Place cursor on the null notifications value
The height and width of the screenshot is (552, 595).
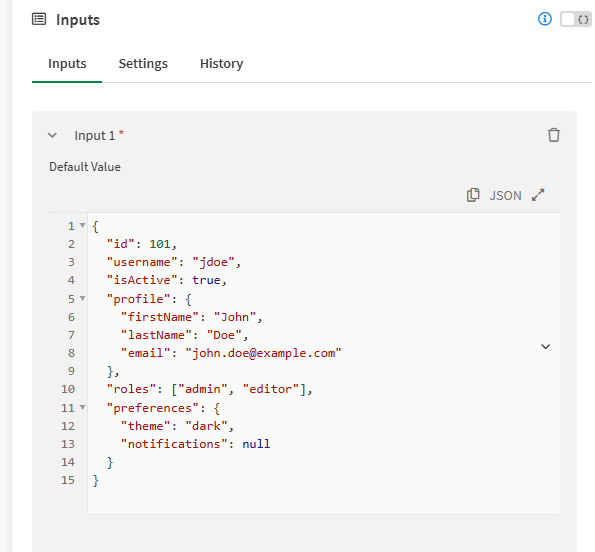coord(256,444)
